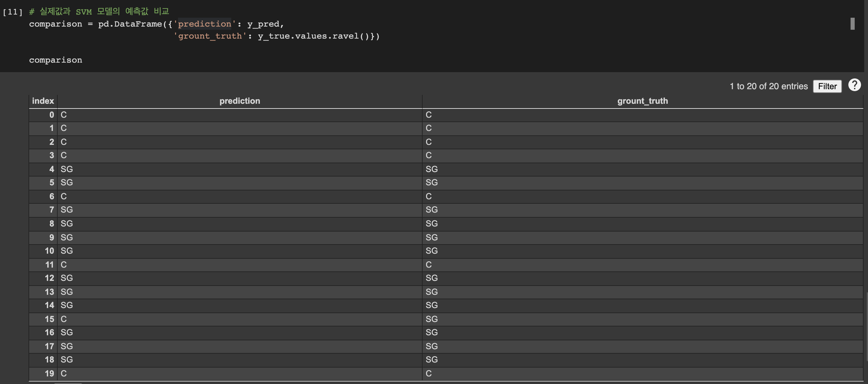Viewport: 868px width, 384px height.
Task: Click the code cell scrollbar thumb
Action: pos(852,23)
